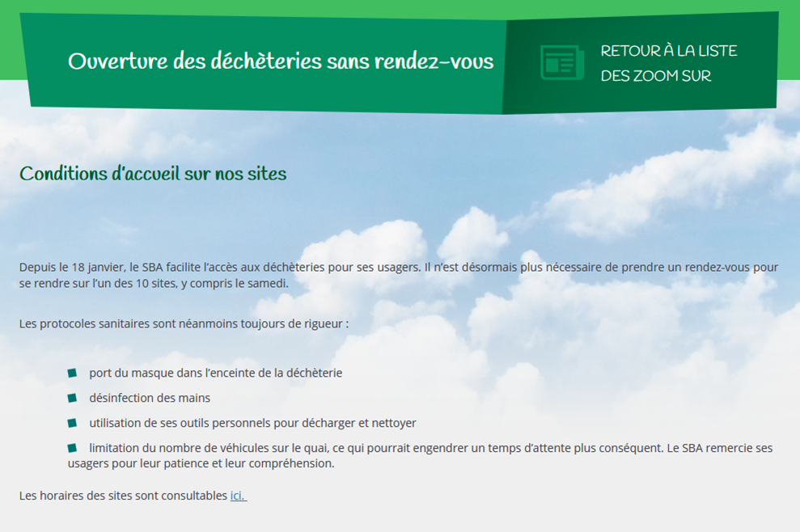Click the bullet beside 'désinfection des mains'
The width and height of the screenshot is (800, 532).
pos(72,398)
